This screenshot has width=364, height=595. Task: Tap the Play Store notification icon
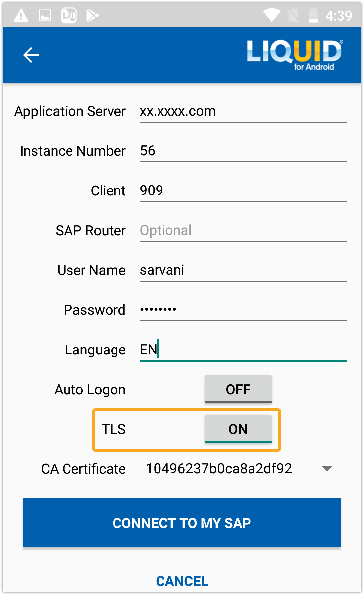pyautogui.click(x=92, y=15)
